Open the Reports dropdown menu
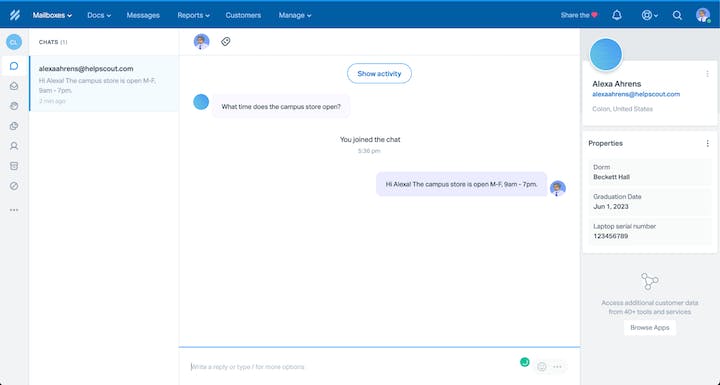This screenshot has height=385, width=720. [x=193, y=15]
